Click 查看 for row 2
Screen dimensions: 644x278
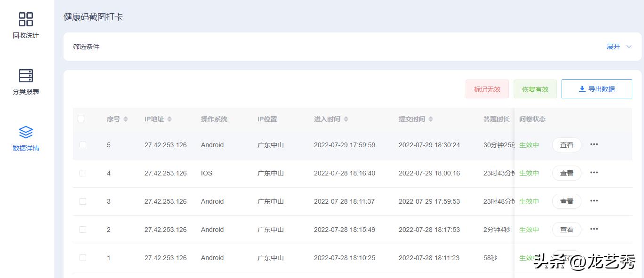(x=567, y=230)
